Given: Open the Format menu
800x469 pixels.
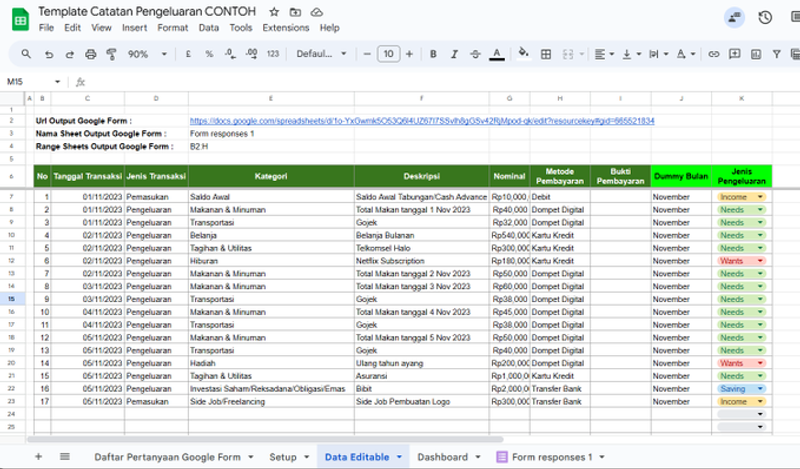Looking at the screenshot, I should (172, 28).
